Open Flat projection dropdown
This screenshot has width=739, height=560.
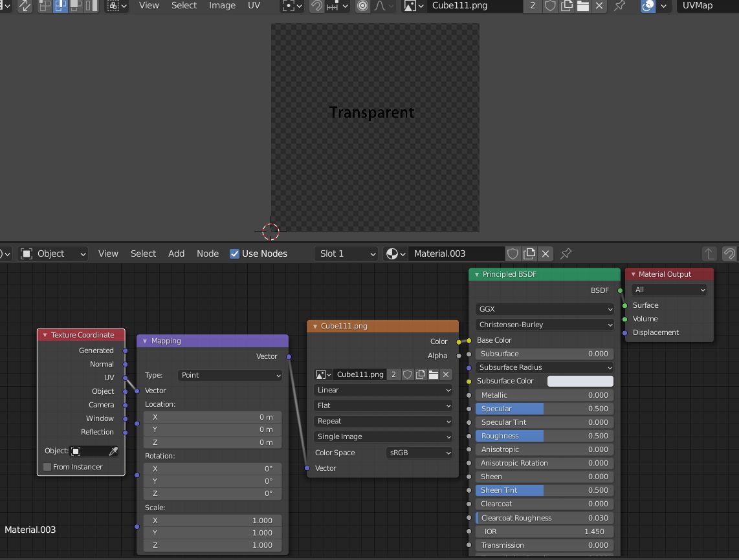click(383, 405)
